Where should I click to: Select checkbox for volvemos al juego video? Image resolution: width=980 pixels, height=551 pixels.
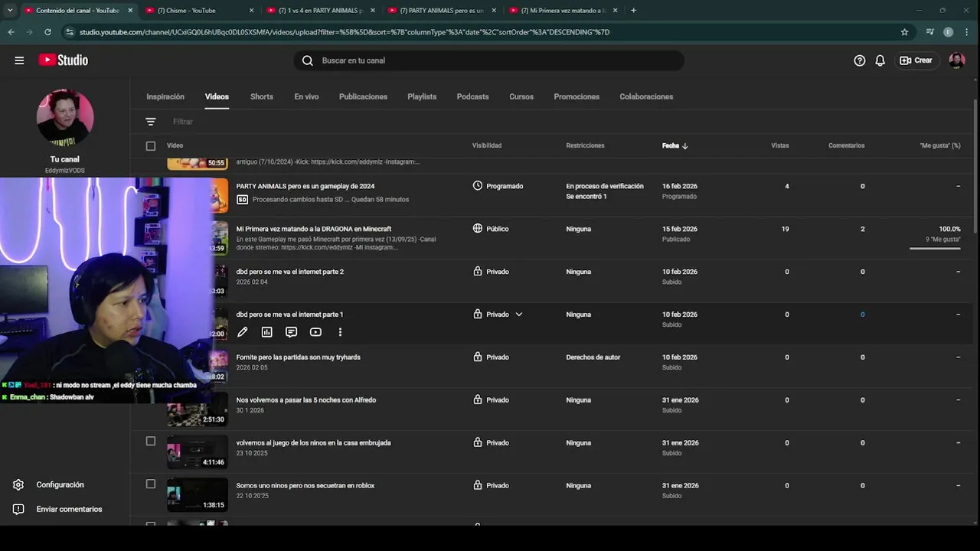point(151,442)
